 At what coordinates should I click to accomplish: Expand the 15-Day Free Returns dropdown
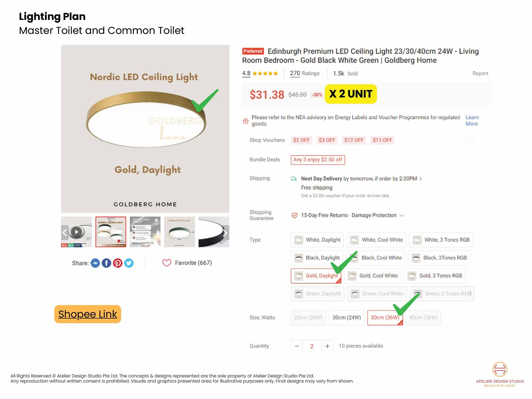pos(402,215)
